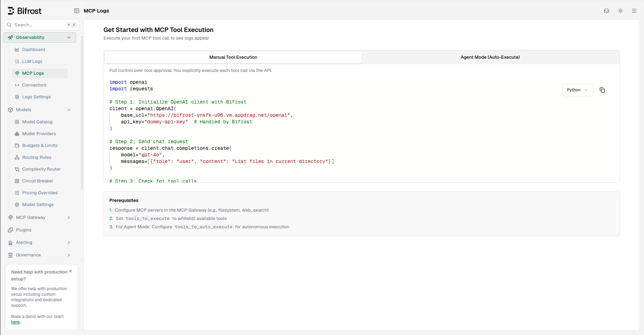The height and width of the screenshot is (335, 644).
Task: Click the Bifrost logo
Action: click(25, 11)
